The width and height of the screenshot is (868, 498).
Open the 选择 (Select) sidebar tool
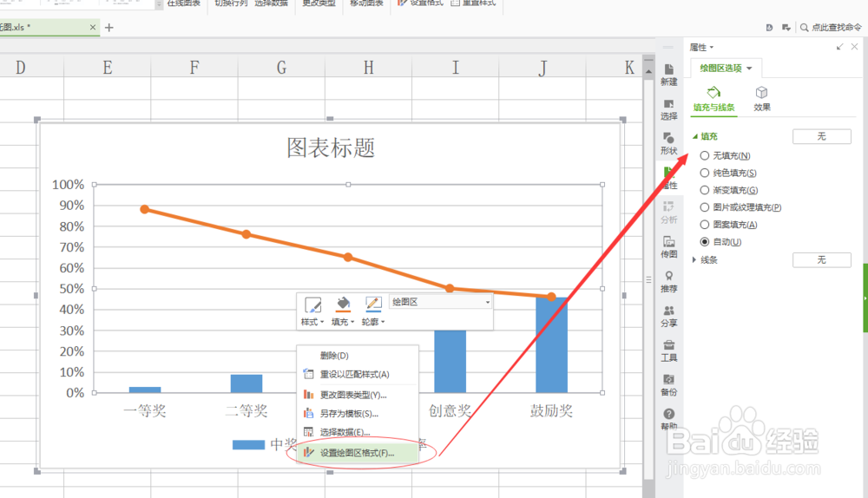668,109
